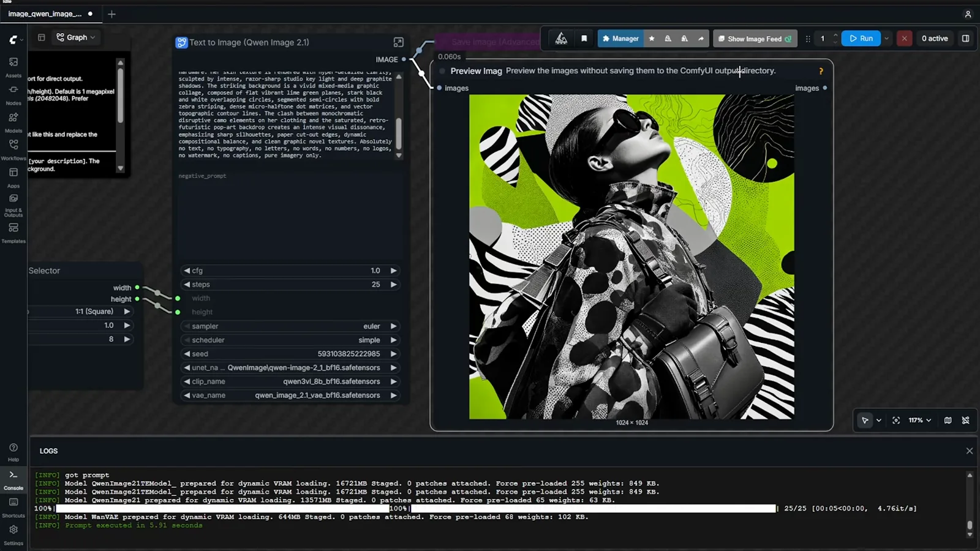The width and height of the screenshot is (980, 551).
Task: Open the zoom level 117% dropdown
Action: tap(919, 421)
